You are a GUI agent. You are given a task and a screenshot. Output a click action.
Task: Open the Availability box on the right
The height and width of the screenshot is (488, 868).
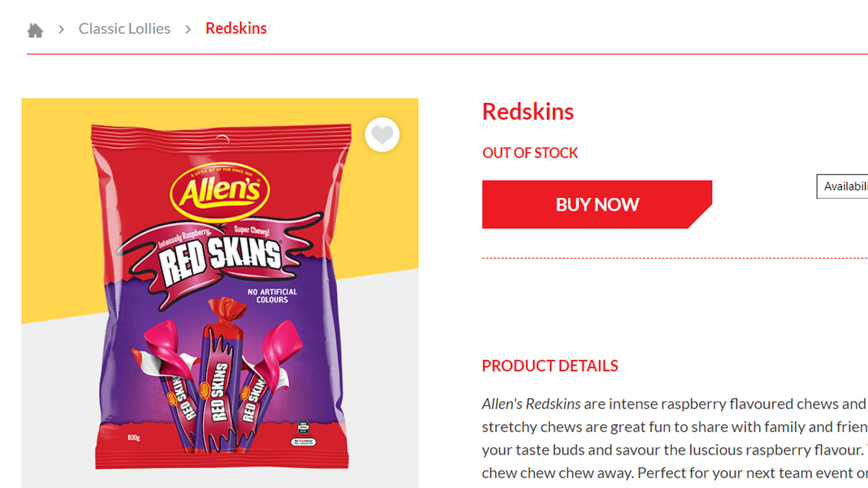[844, 186]
